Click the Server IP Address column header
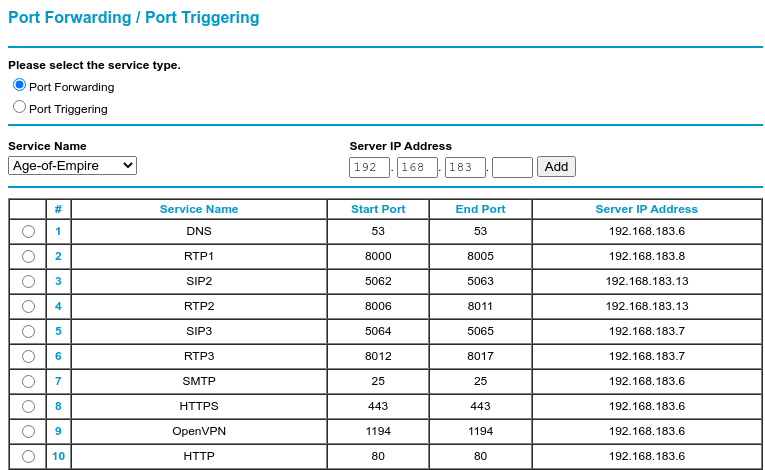This screenshot has width=765, height=470. [x=646, y=209]
